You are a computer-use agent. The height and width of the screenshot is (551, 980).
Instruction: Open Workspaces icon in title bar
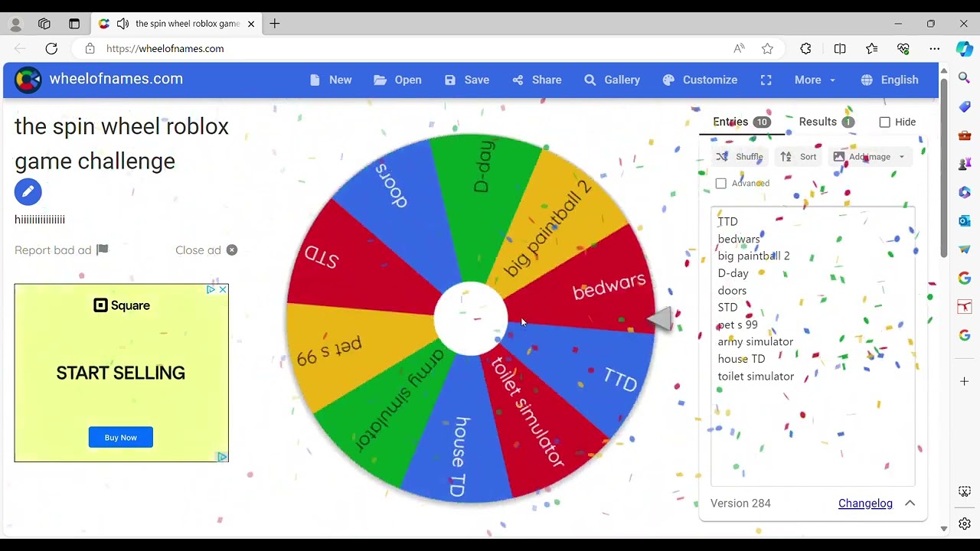point(44,24)
